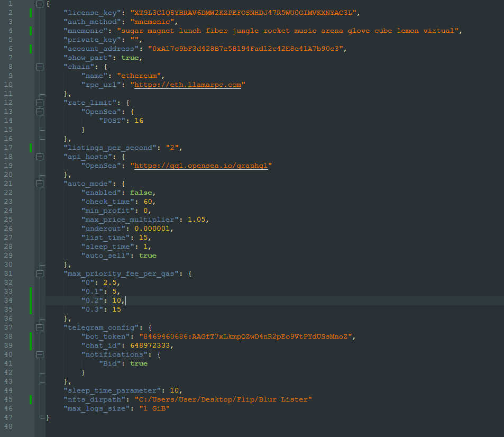Viewport: 504px width, 437px height.
Task: Click the "auto_sell" true value
Action: pyautogui.click(x=148, y=256)
